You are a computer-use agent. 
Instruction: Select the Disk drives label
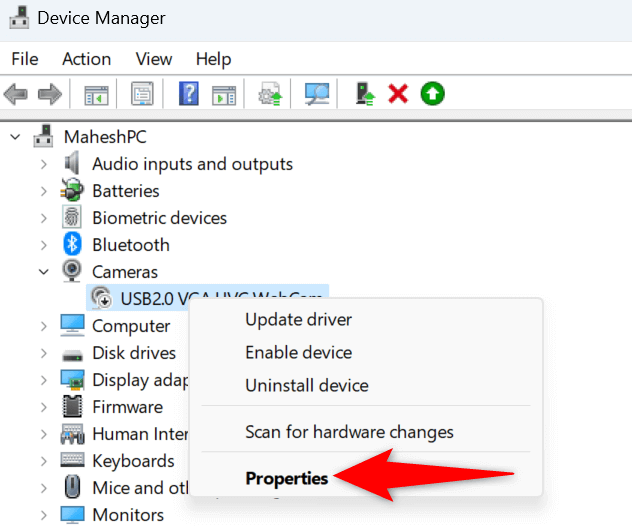point(134,353)
